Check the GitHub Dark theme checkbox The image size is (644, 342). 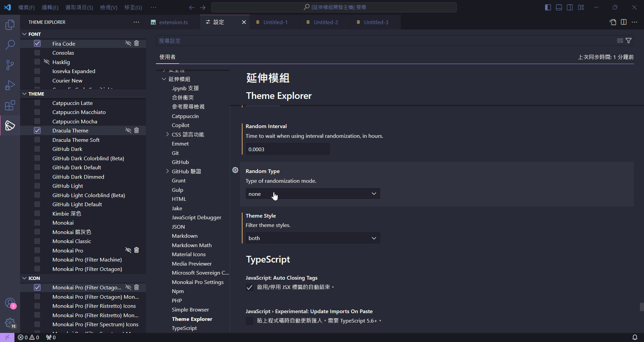tap(37, 149)
